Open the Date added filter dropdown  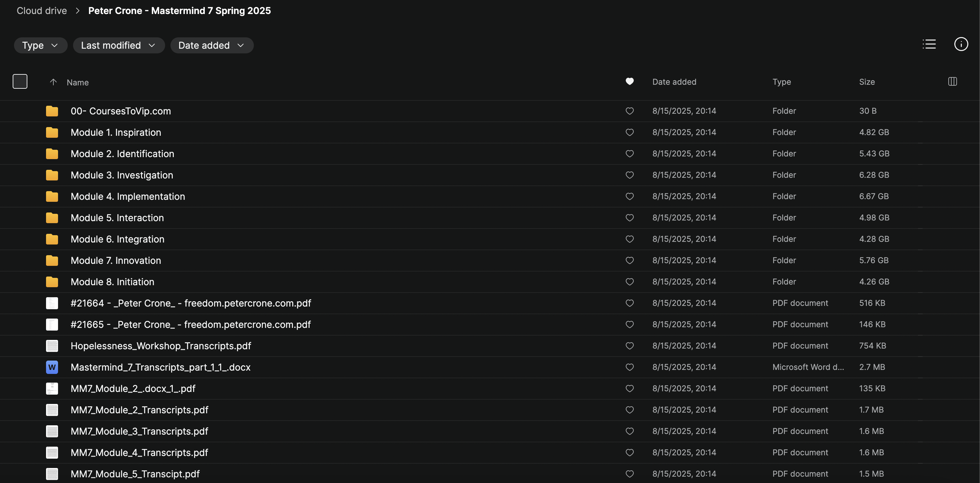coord(211,45)
